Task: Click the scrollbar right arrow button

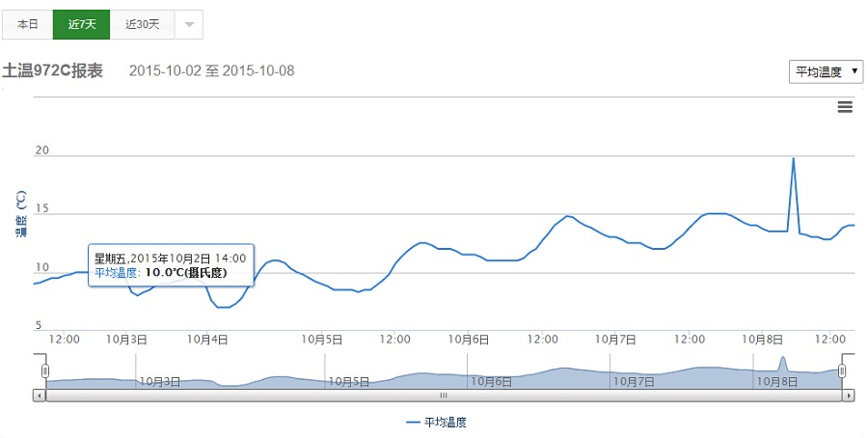Action: 849,396
